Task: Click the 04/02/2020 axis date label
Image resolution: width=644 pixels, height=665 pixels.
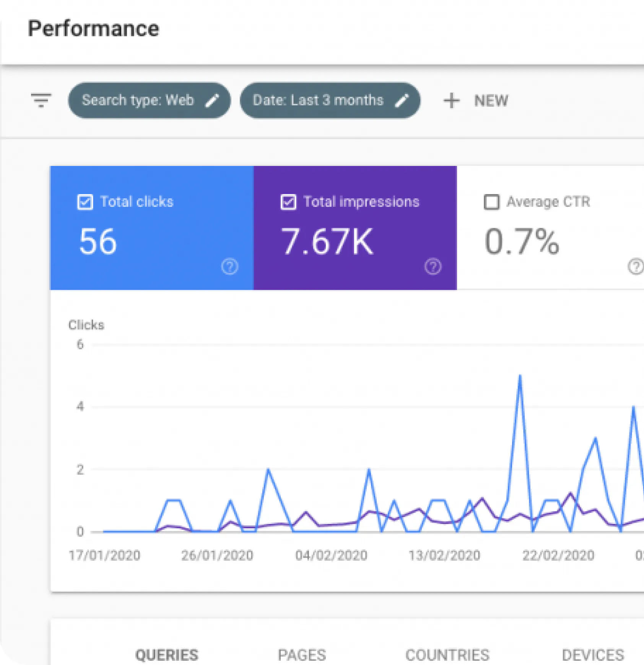Action: (x=331, y=555)
